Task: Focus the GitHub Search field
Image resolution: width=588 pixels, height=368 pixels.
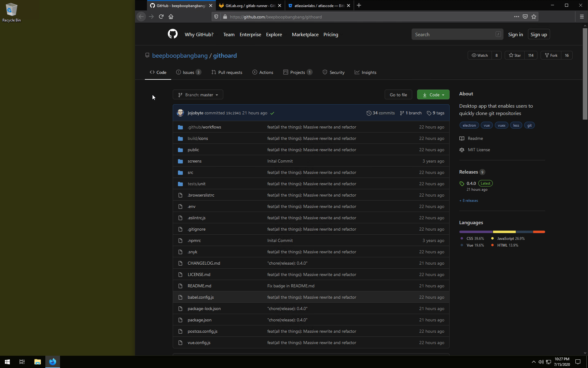Action: tap(454, 35)
